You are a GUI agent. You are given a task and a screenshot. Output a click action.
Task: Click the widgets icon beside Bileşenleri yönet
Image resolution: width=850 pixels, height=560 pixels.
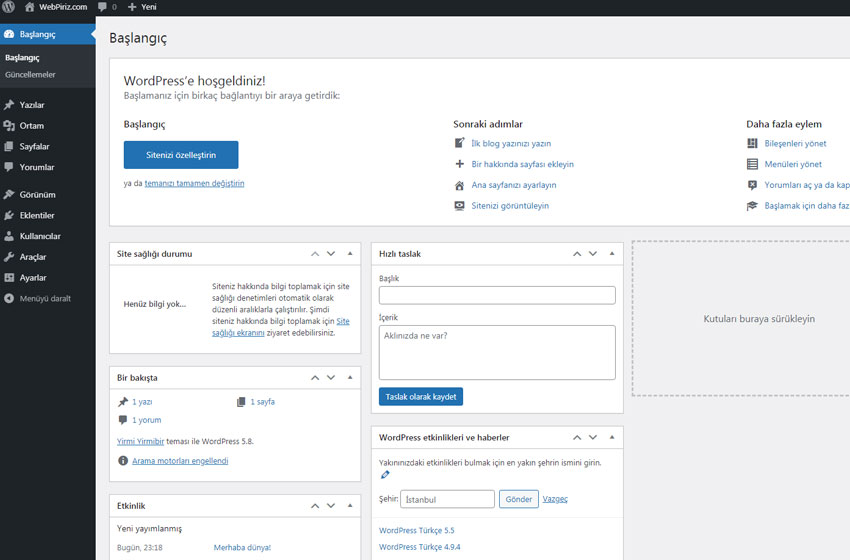tap(752, 143)
